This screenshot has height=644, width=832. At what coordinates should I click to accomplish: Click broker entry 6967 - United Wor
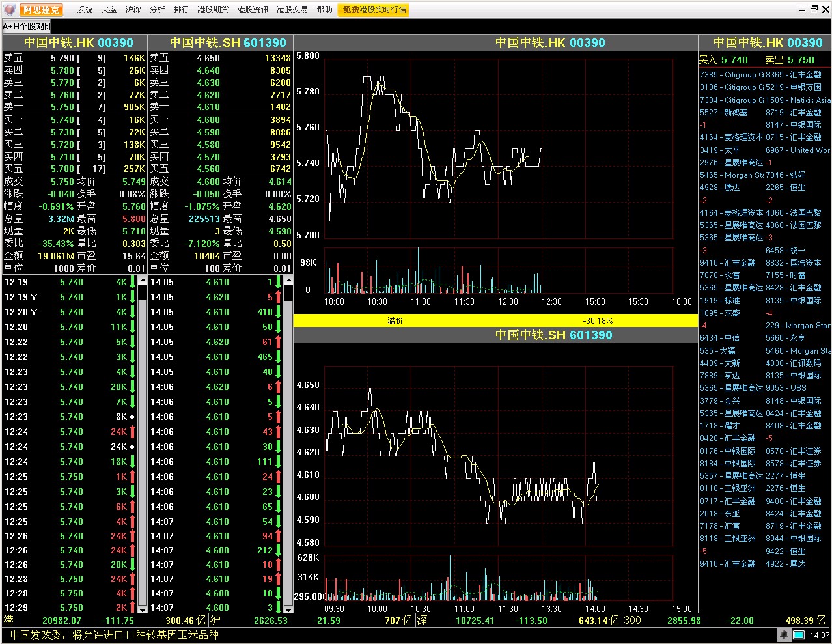tap(798, 150)
